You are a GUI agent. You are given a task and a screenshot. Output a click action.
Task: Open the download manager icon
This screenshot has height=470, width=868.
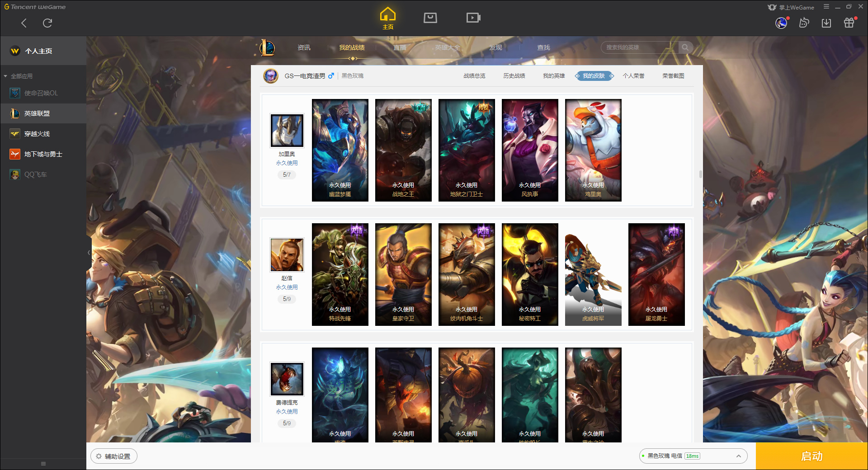point(826,23)
